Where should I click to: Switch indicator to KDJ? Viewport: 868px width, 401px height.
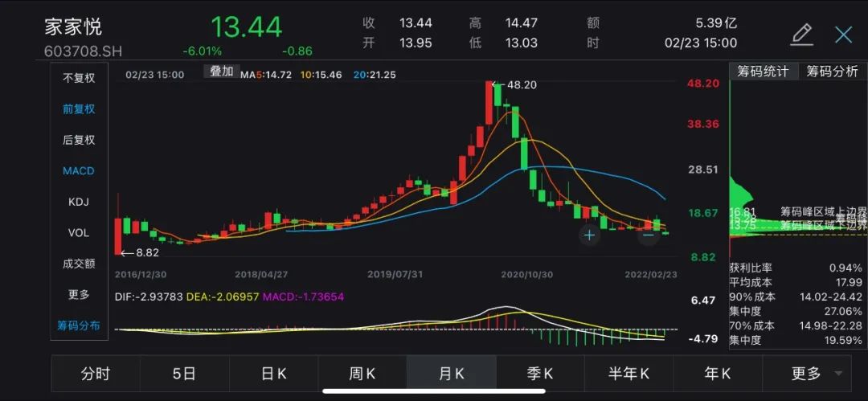point(79,203)
